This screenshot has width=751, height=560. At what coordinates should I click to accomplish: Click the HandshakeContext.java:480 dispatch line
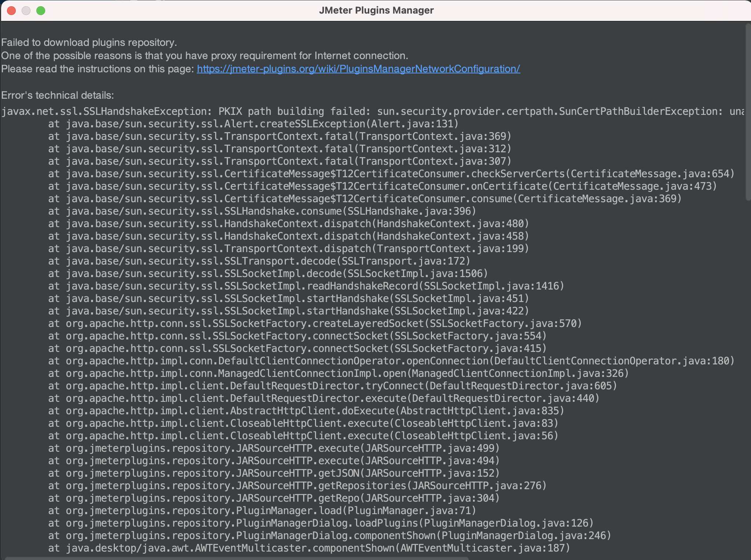[289, 223]
